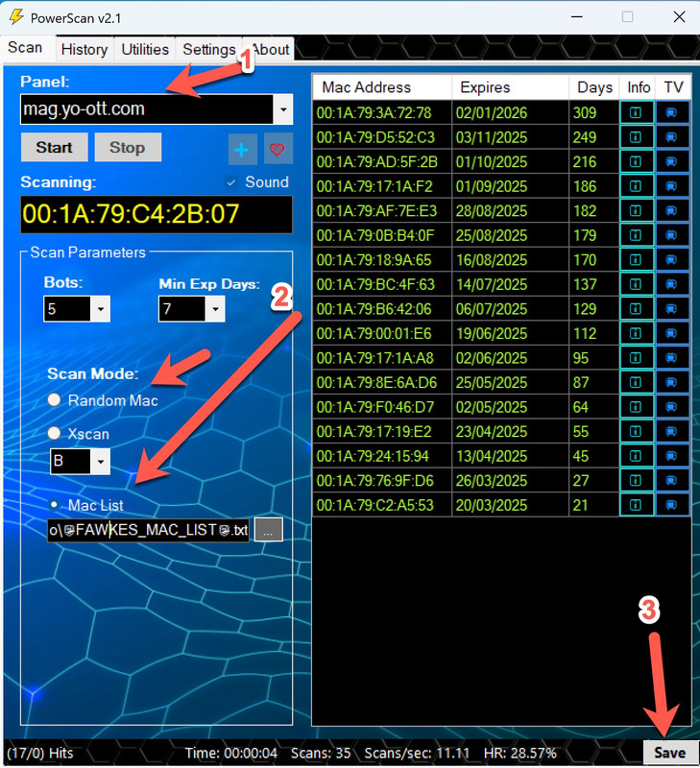Open TV for MAC 00:1A:79:18:9A:65
The image size is (700, 768).
click(672, 259)
